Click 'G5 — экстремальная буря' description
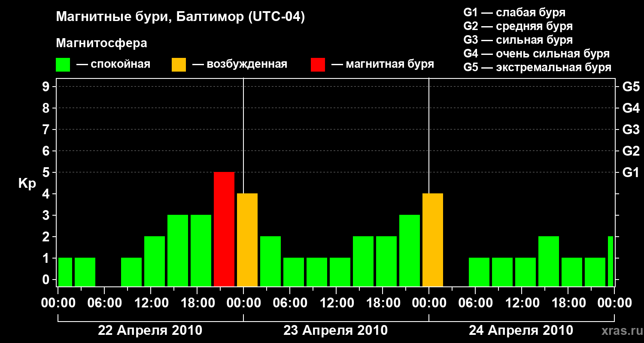Screen dimensions: 644x343 coord(538,67)
